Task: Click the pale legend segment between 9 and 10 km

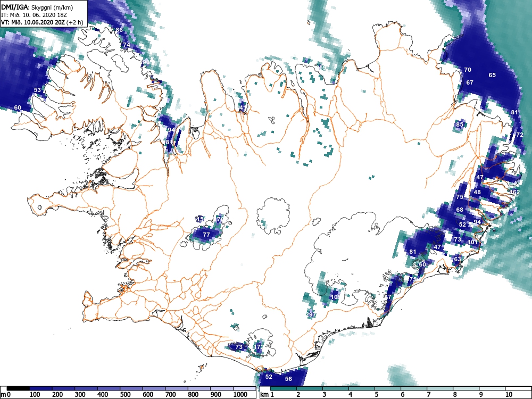Action: point(492,388)
